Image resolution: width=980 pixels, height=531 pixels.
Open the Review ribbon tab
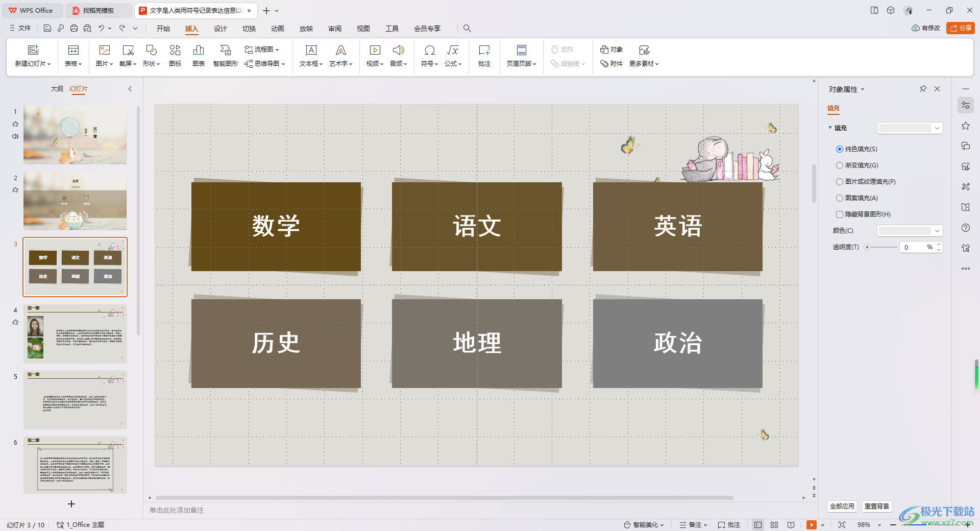335,29
